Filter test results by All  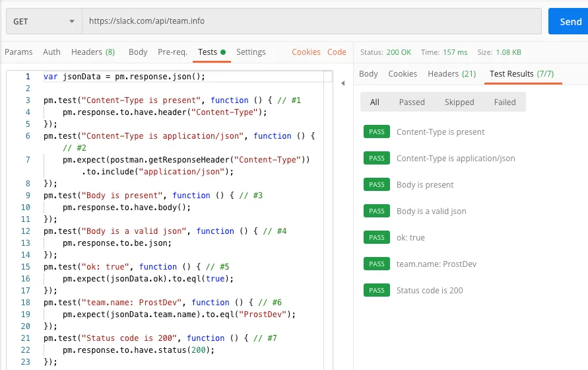(375, 102)
